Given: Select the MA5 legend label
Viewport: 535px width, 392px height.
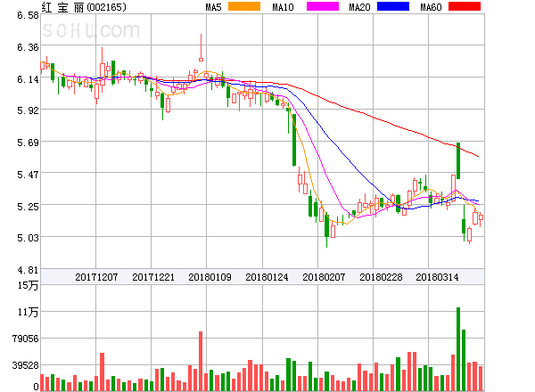Looking at the screenshot, I should (x=213, y=7).
